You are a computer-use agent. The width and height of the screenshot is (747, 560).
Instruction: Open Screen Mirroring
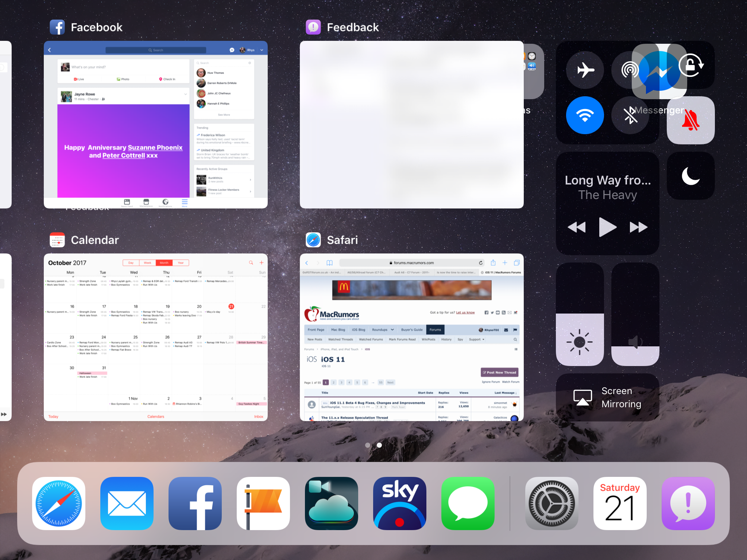pyautogui.click(x=608, y=397)
